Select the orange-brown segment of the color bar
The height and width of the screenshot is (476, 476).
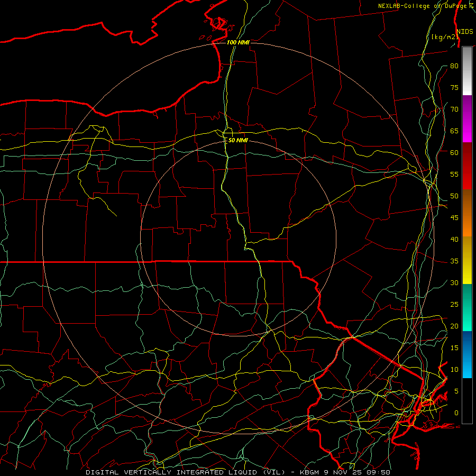pos(467,213)
